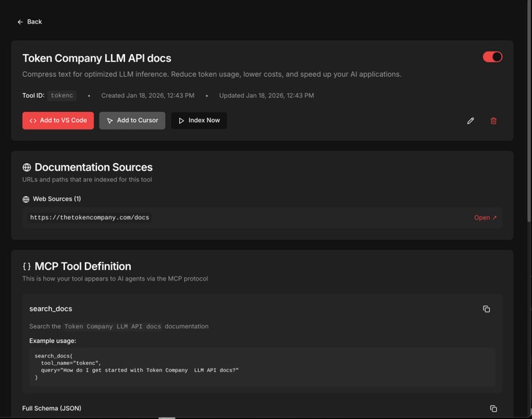Edit the tool with the pencil icon
Image resolution: width=532 pixels, height=419 pixels.
point(471,121)
